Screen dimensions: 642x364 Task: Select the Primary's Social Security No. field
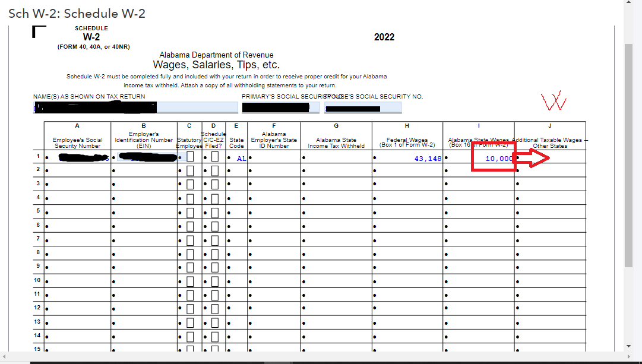click(279, 107)
